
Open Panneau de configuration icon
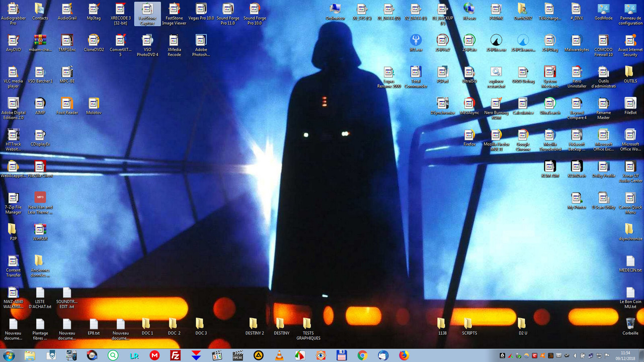[x=630, y=14]
